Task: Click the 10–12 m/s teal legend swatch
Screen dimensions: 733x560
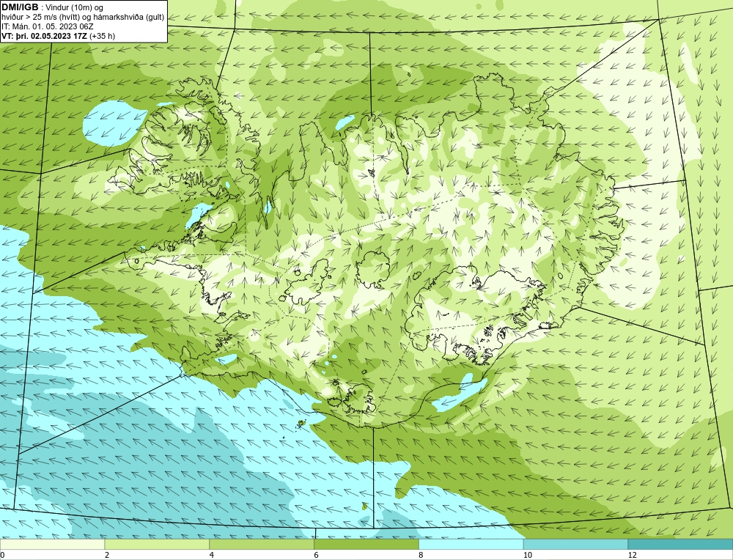Action: (576, 544)
